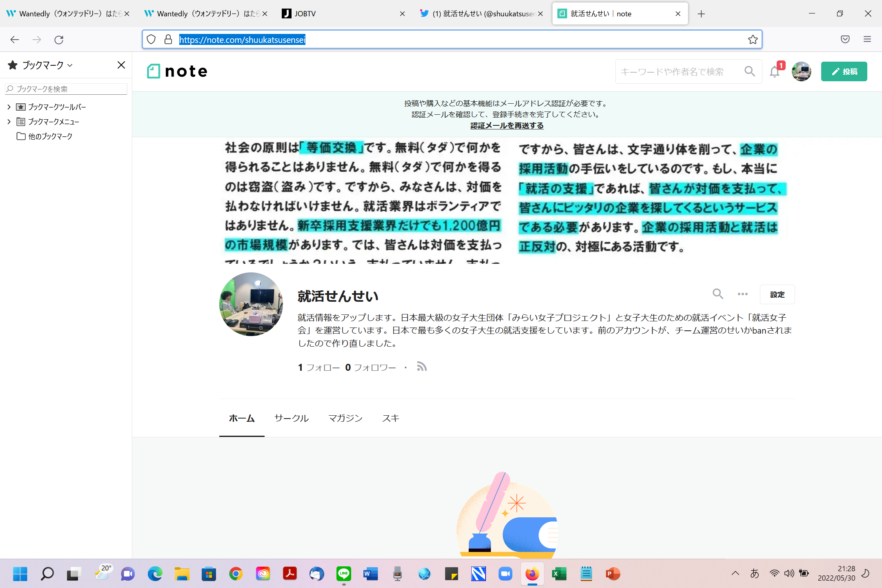
Task: Click the profile avatar in note header
Action: (801, 71)
